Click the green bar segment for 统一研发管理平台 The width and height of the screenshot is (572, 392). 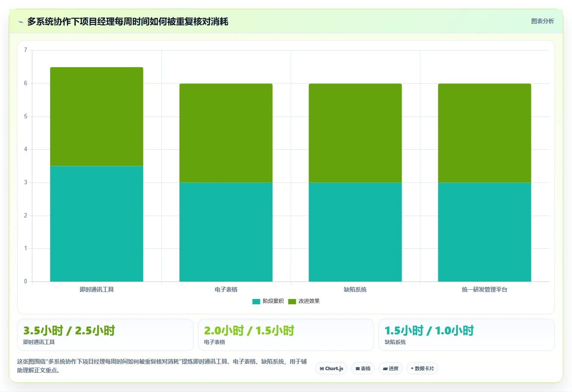[485, 133]
